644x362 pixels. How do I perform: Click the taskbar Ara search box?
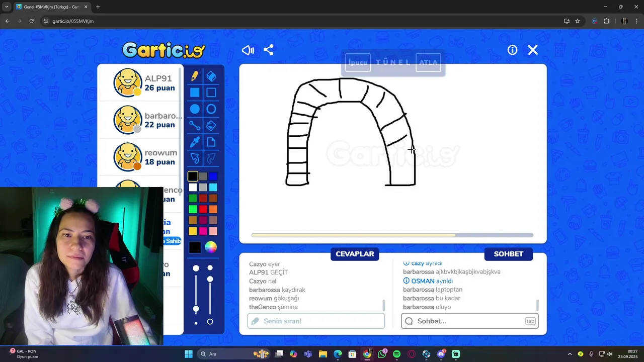click(x=232, y=354)
